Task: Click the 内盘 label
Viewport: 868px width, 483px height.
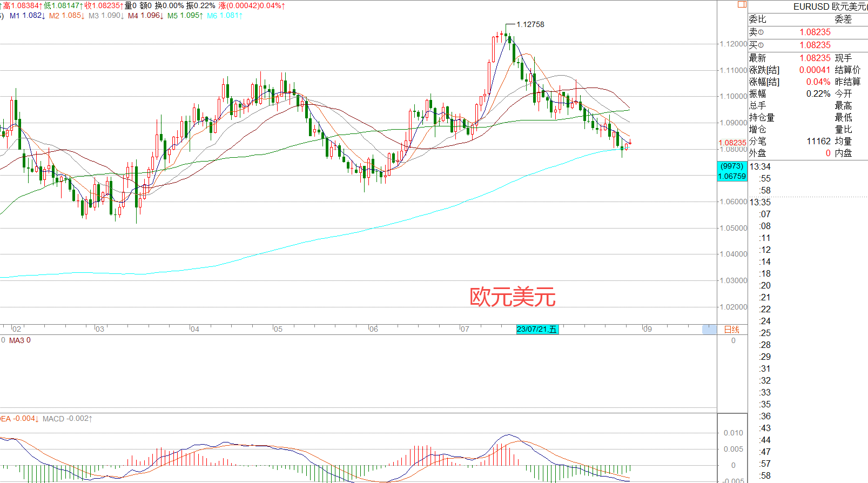Action: [843, 153]
